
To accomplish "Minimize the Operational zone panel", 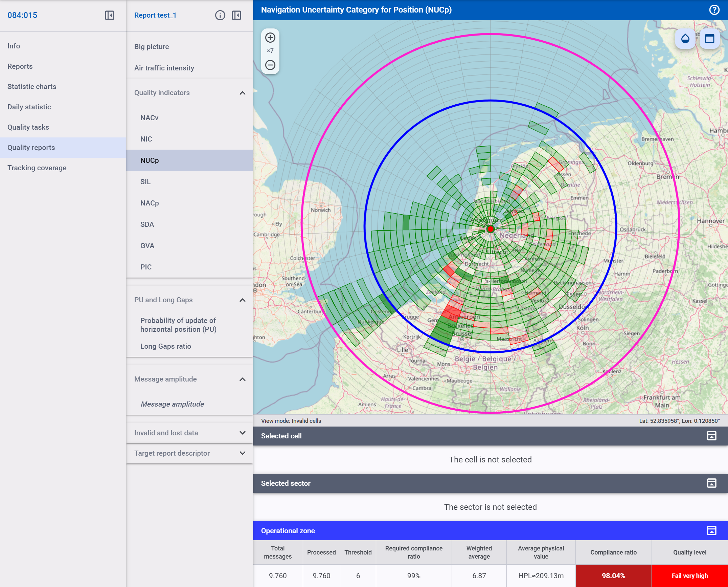I will pos(711,530).
